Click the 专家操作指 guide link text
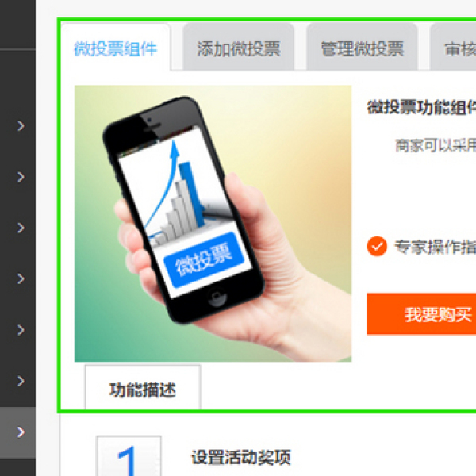The height and width of the screenshot is (476, 476). 436,247
